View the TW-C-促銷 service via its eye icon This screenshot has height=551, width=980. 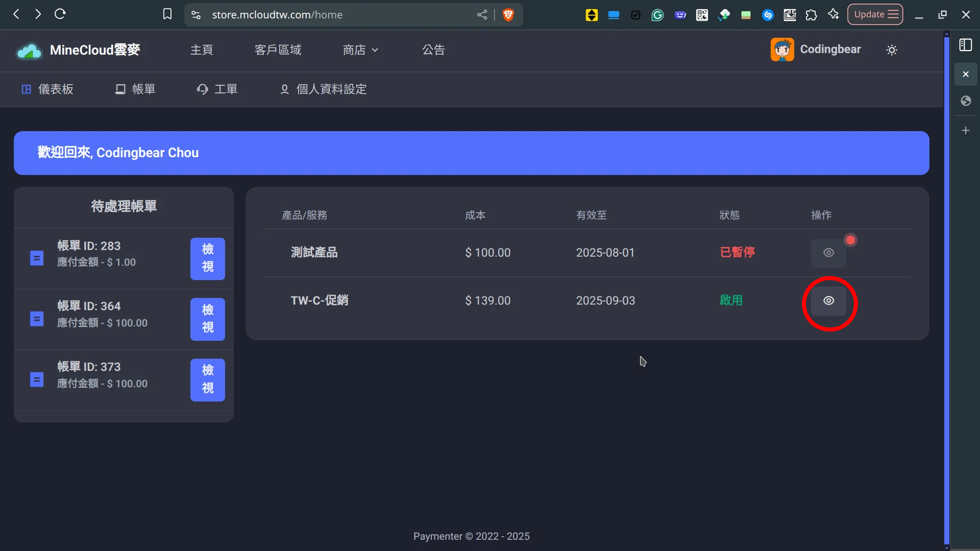pyautogui.click(x=828, y=301)
